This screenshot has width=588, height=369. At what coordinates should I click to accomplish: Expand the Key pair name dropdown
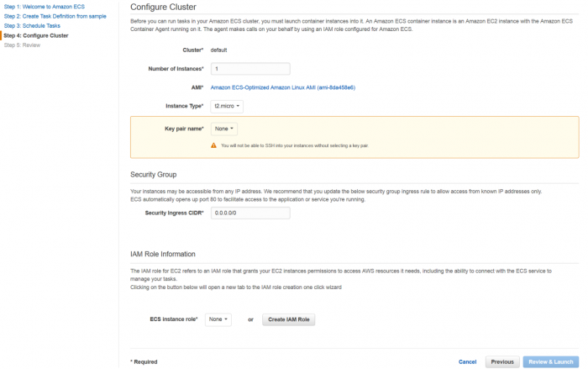224,129
